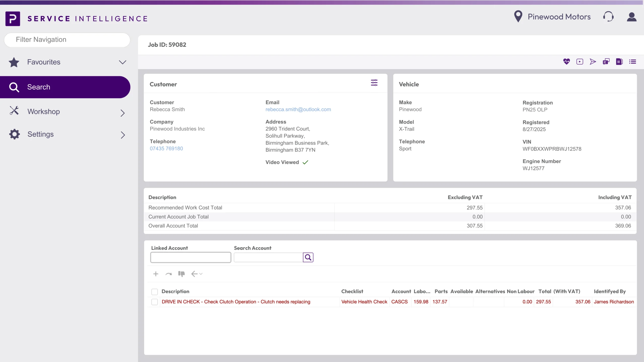This screenshot has height=362, width=644.
Task: Open the dropdown caret beside back arrow
Action: click(x=201, y=274)
